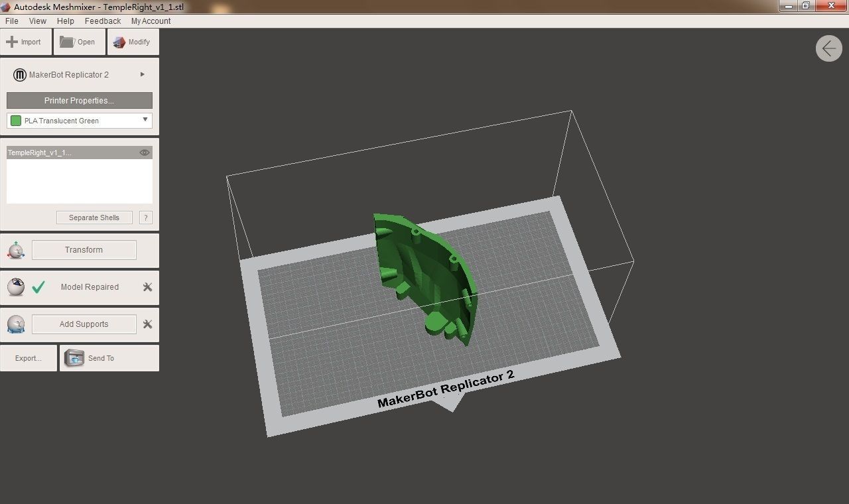The image size is (849, 504).
Task: Minimize the Meshmixer window
Action: coord(788,5)
